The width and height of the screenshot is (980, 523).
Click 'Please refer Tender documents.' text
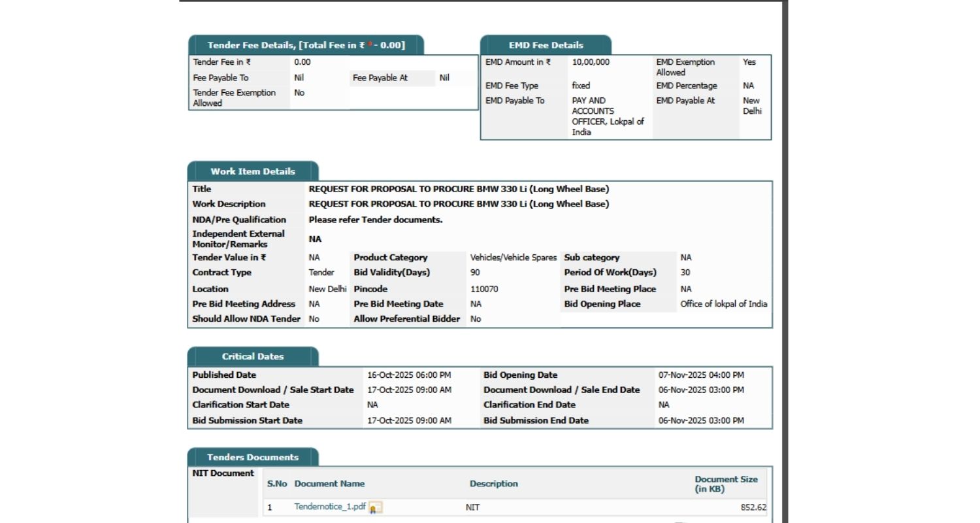pos(376,220)
